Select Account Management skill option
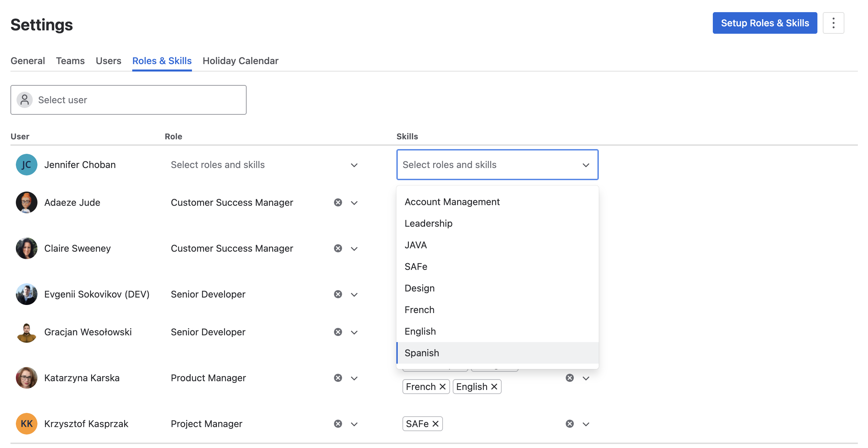The height and width of the screenshot is (448, 868). 452,202
